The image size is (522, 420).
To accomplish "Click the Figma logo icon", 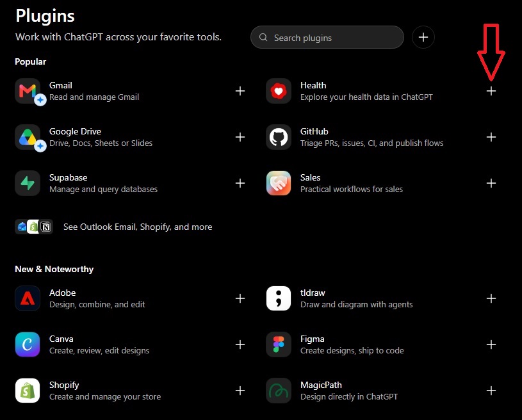I will click(x=279, y=344).
